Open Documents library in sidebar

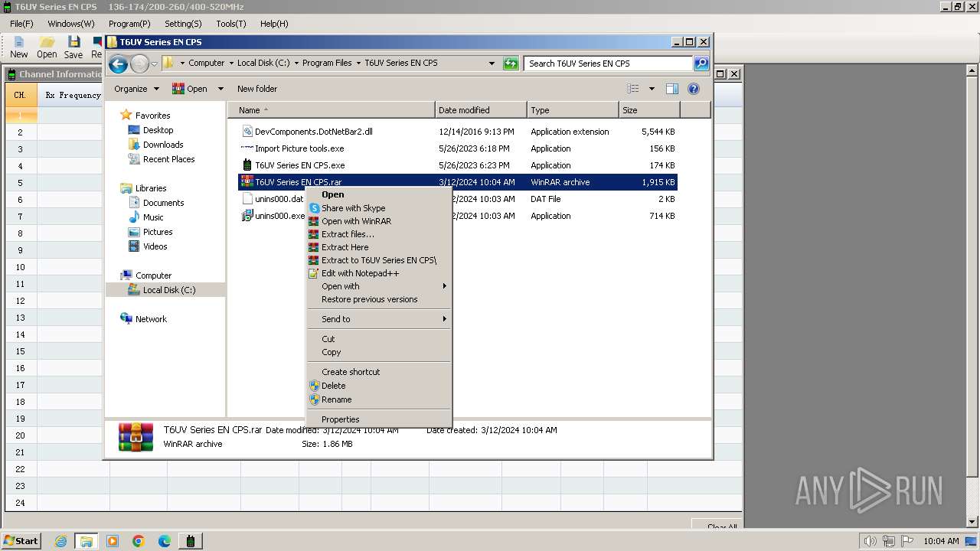tap(163, 203)
